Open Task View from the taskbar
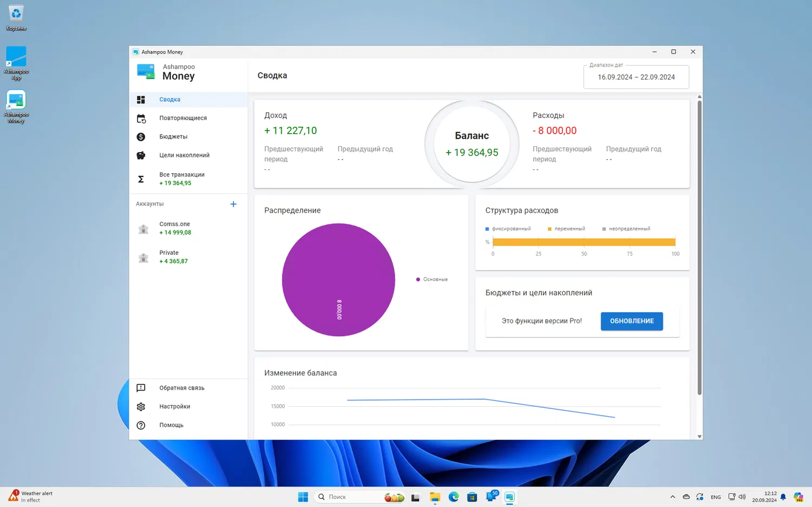The height and width of the screenshot is (507, 812). pos(415,497)
